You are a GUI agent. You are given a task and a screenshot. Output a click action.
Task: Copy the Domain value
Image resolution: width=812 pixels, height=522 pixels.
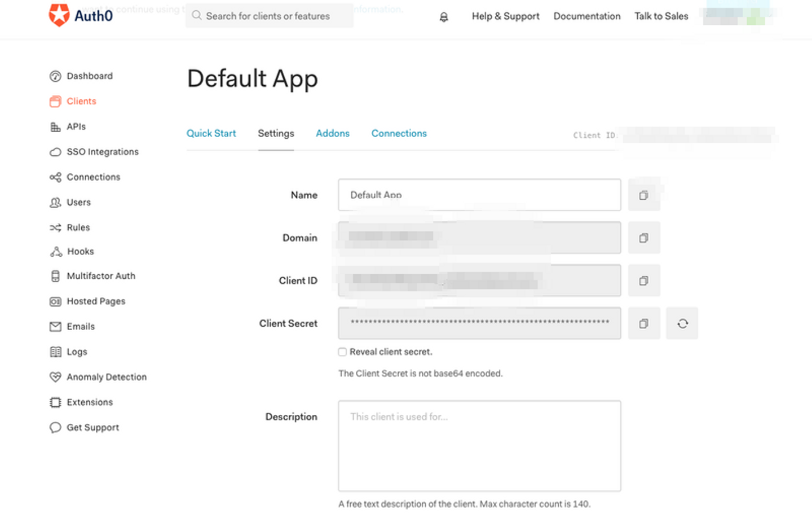[643, 238]
